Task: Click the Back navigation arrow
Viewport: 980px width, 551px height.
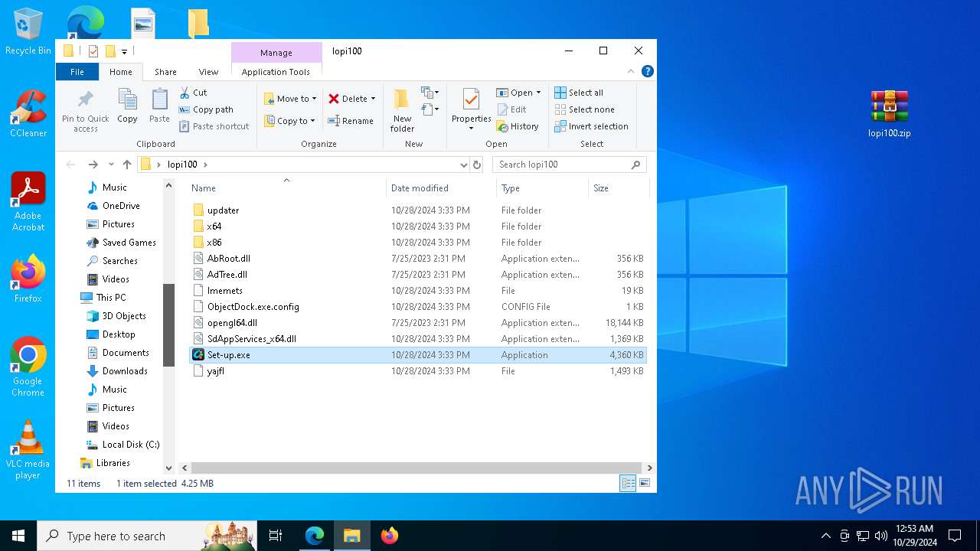Action: [x=71, y=165]
